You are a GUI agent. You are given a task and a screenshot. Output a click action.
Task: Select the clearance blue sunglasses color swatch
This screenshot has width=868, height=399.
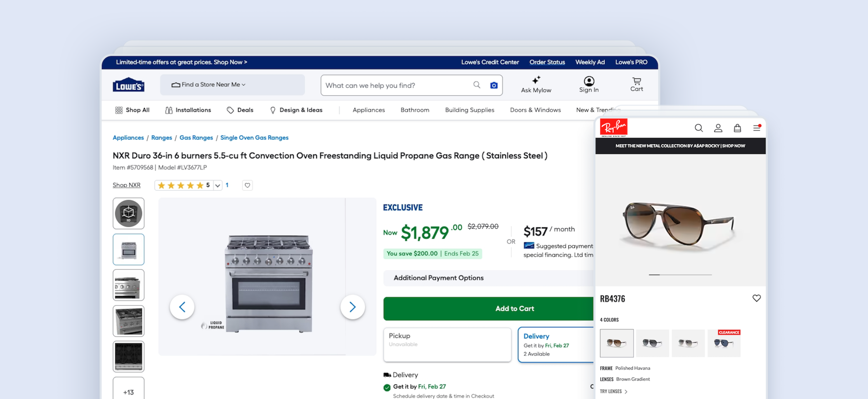[724, 343]
